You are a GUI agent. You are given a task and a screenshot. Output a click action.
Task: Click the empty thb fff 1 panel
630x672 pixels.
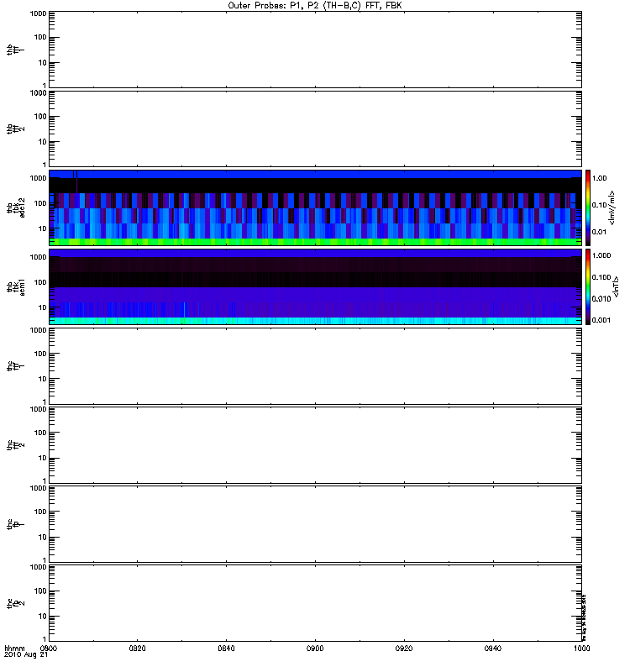pyautogui.click(x=315, y=48)
